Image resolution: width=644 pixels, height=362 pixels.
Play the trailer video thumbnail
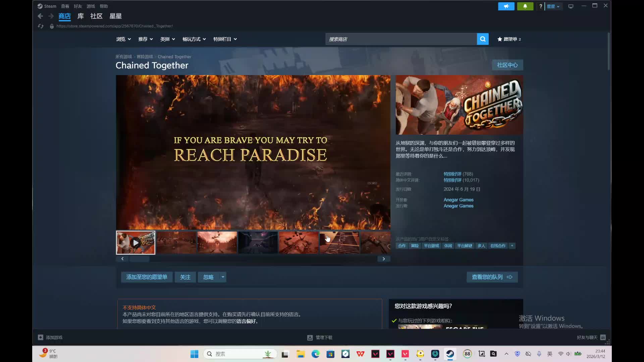point(136,243)
